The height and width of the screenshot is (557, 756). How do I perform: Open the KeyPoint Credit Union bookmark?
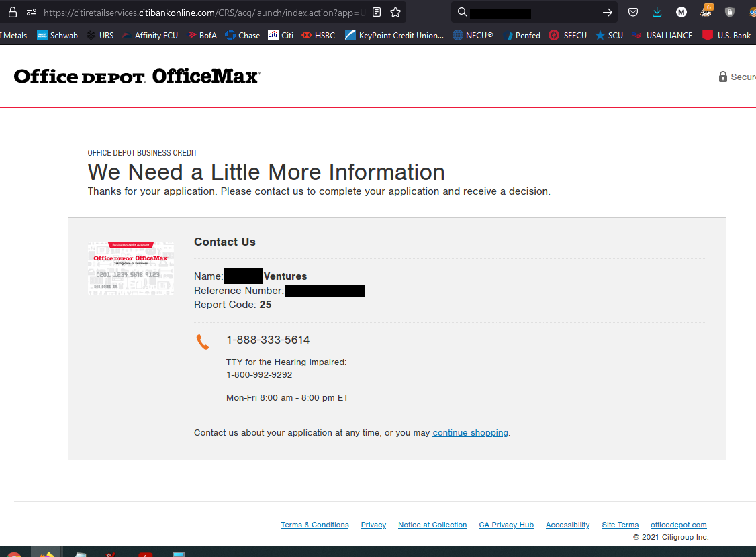click(394, 35)
